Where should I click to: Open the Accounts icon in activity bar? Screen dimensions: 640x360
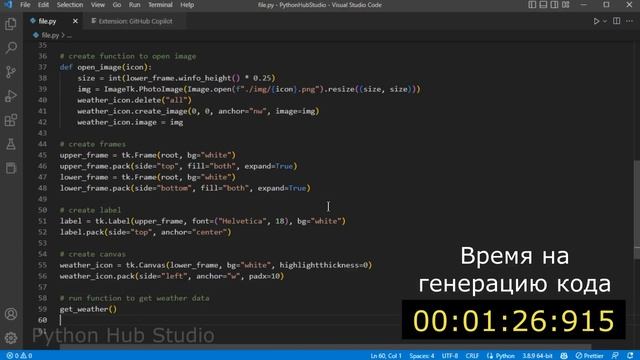coord(11,314)
